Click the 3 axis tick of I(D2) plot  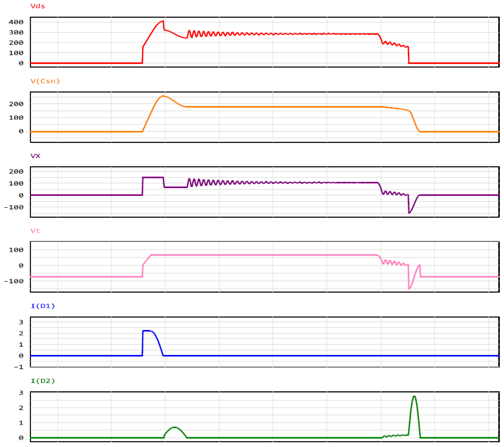click(21, 393)
